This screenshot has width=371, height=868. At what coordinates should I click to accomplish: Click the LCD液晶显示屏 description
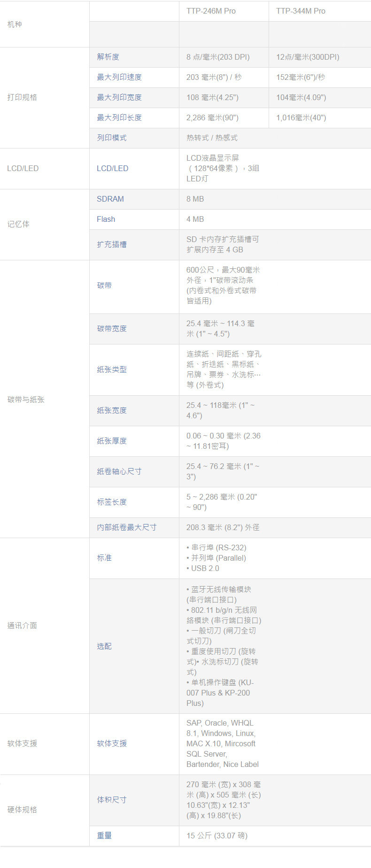pos(223,168)
